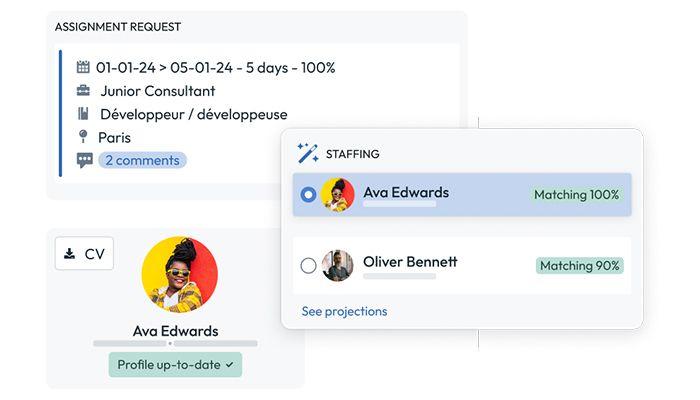Screen dimensions: 700x400
Task: Click the checkmark on Profile up-to-date badge
Action: click(x=229, y=365)
